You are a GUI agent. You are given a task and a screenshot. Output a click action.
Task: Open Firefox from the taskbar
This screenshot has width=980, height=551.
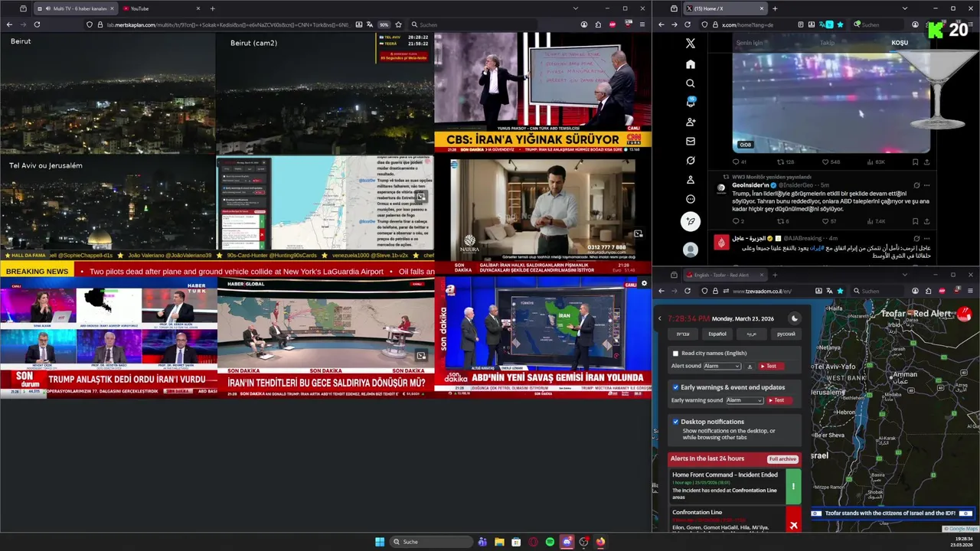click(x=600, y=542)
